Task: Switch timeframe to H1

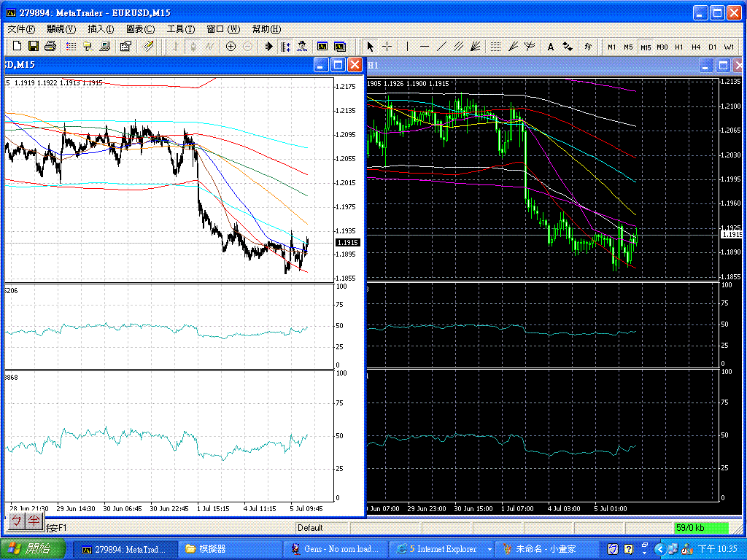Action: 679,47
